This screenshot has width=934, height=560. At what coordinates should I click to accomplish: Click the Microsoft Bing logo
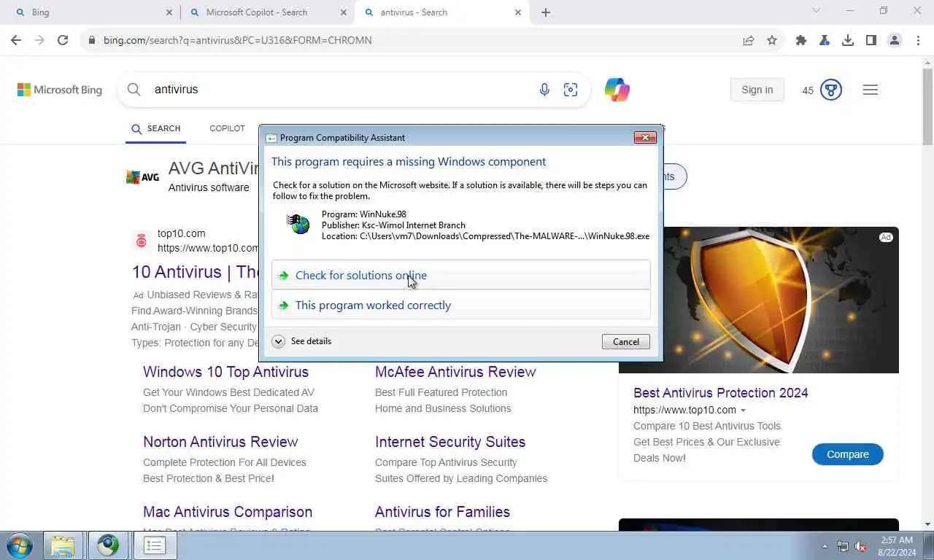pyautogui.click(x=60, y=90)
